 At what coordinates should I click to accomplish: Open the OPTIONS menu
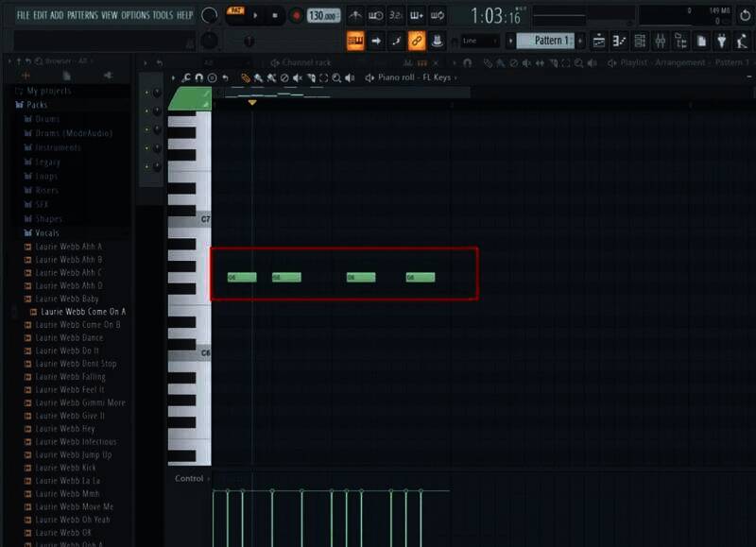click(x=135, y=15)
